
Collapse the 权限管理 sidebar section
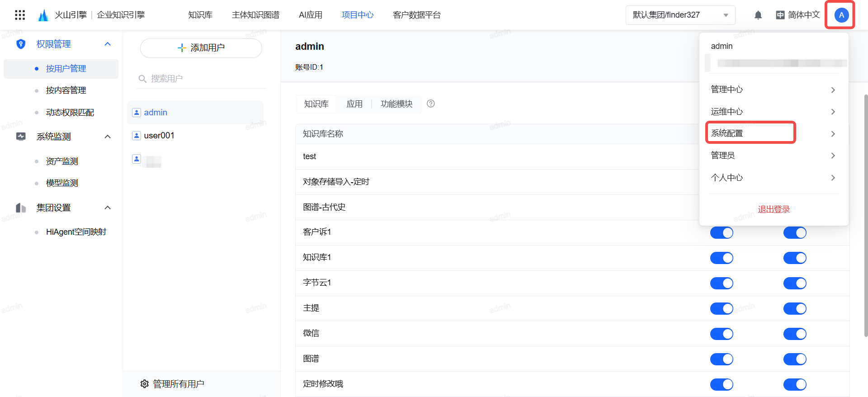coord(108,44)
